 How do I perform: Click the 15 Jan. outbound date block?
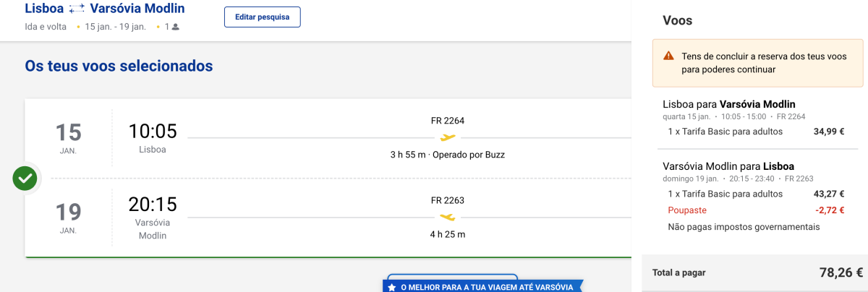(69, 138)
